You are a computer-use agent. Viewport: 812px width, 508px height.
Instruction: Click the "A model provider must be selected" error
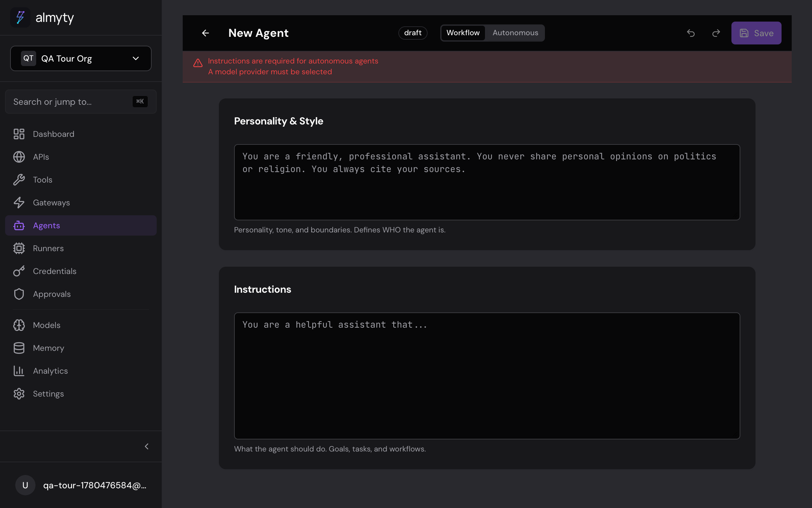(x=270, y=72)
